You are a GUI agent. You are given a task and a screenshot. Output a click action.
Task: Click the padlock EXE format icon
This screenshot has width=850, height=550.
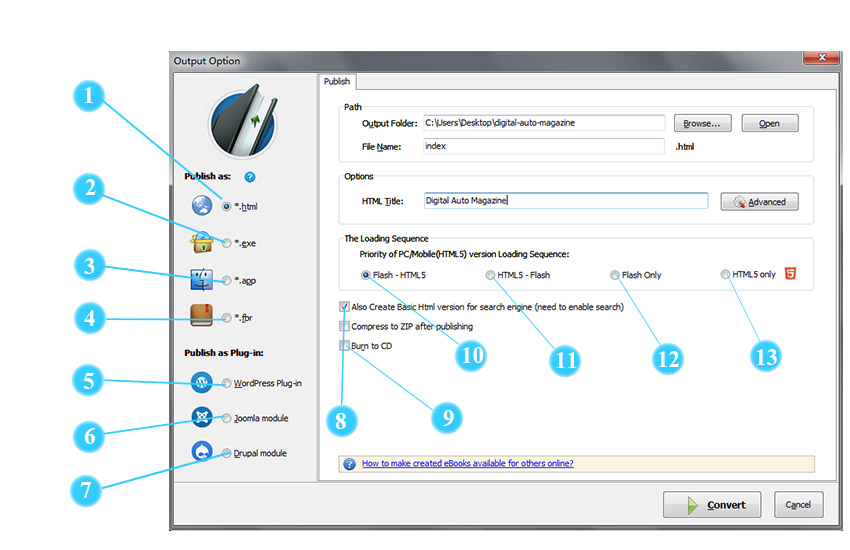pos(202,242)
